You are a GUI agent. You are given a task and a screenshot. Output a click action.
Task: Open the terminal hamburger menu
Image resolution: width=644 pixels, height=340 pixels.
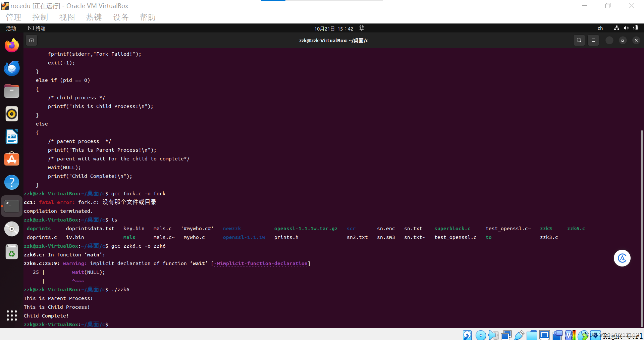click(x=593, y=40)
